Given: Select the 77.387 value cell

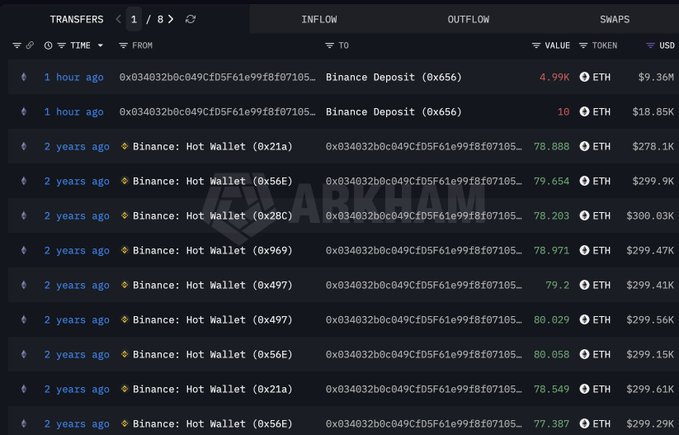Looking at the screenshot, I should point(551,423).
